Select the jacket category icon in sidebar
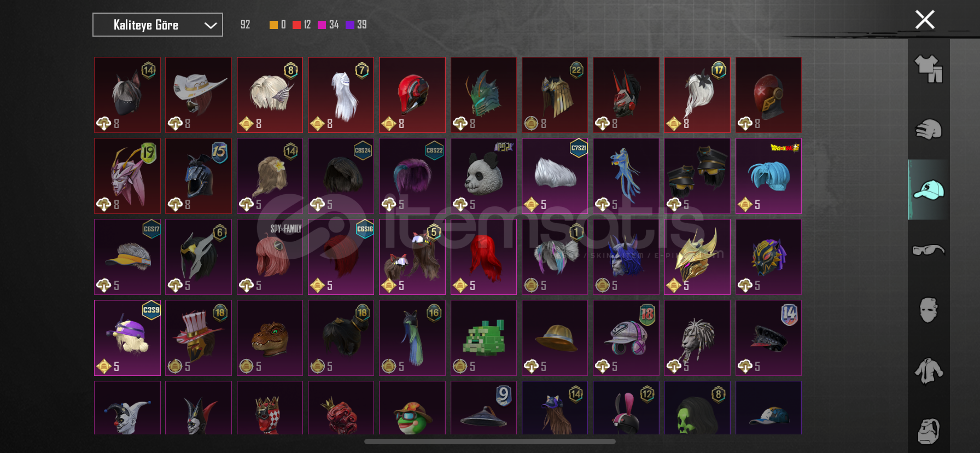980x453 pixels. pyautogui.click(x=929, y=371)
